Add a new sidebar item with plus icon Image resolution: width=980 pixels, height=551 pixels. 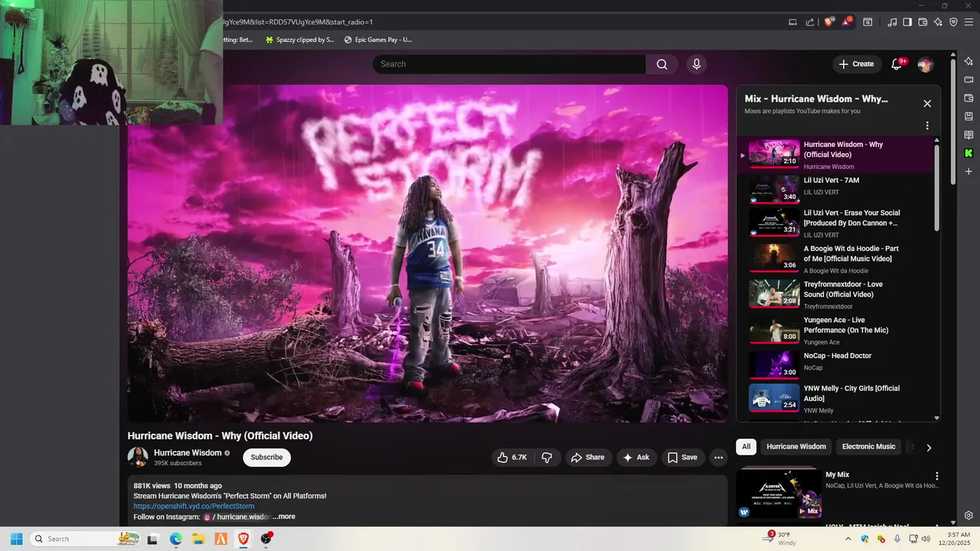(x=969, y=171)
